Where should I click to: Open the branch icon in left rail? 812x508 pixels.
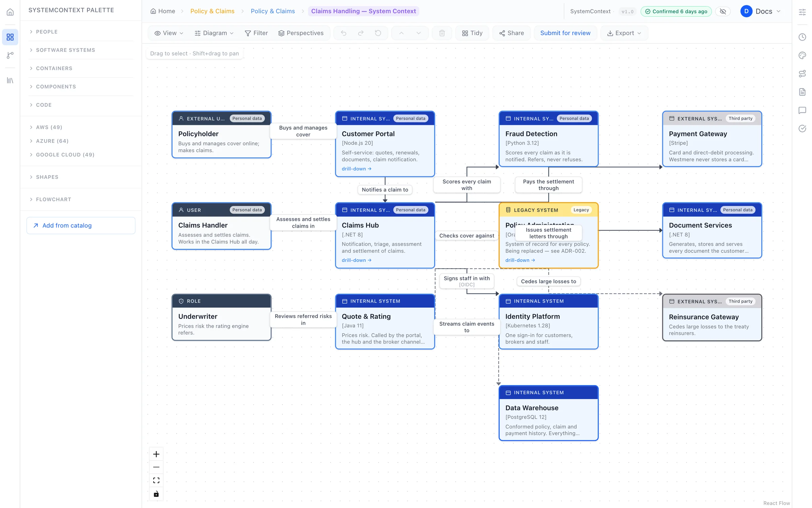click(10, 55)
